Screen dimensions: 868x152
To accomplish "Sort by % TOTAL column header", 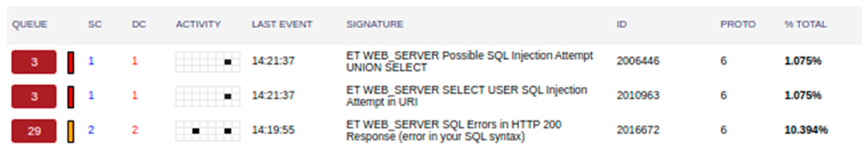I will click(x=805, y=24).
